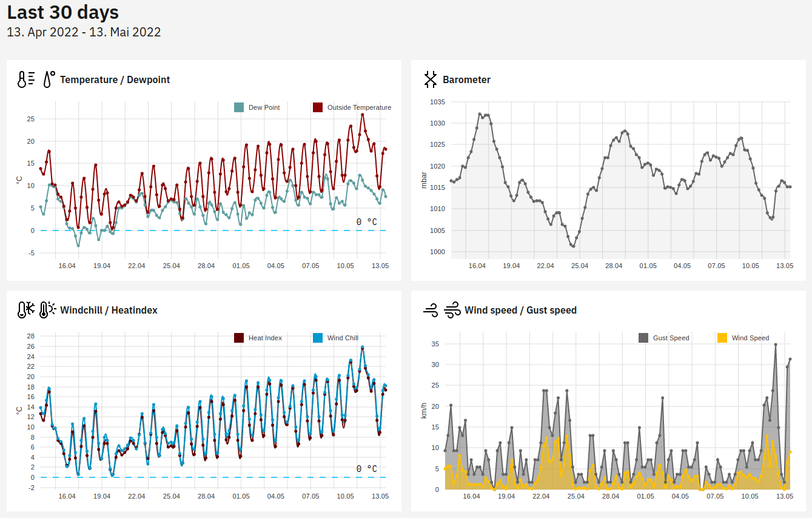Click the dark red Heat Index legend swatch

point(239,338)
